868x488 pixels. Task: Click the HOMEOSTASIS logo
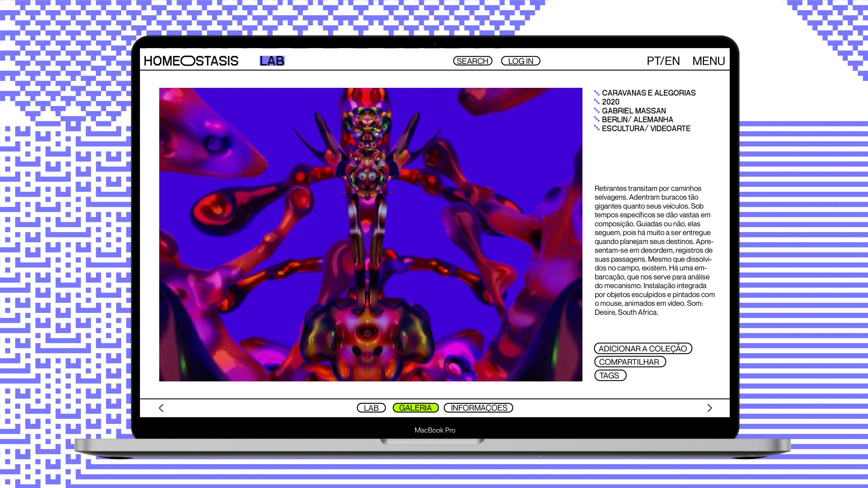click(x=191, y=61)
